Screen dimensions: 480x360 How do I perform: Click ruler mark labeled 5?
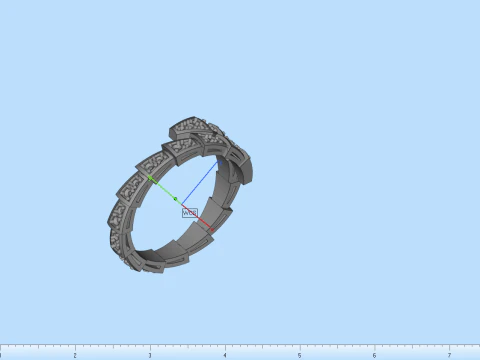(x=300, y=355)
